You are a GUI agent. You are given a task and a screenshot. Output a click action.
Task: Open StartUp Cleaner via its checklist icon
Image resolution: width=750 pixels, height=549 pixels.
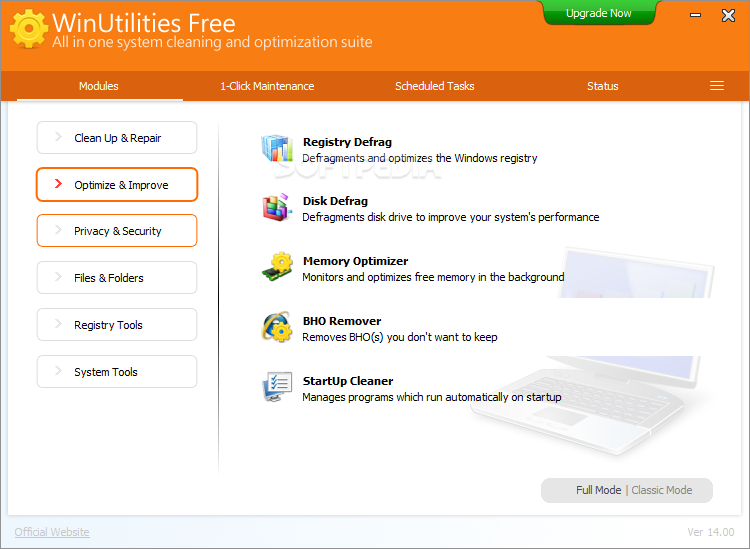point(277,387)
